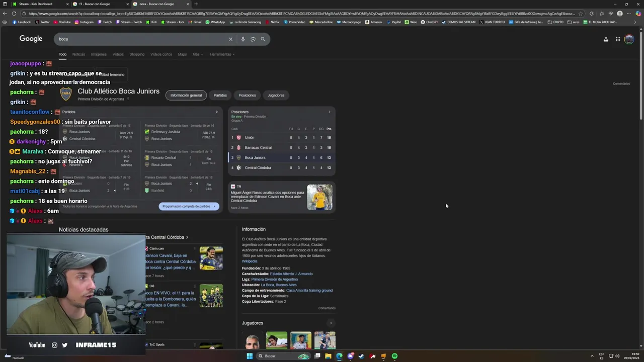Open Instagram bookmark
644x362 pixels.
coord(84,22)
